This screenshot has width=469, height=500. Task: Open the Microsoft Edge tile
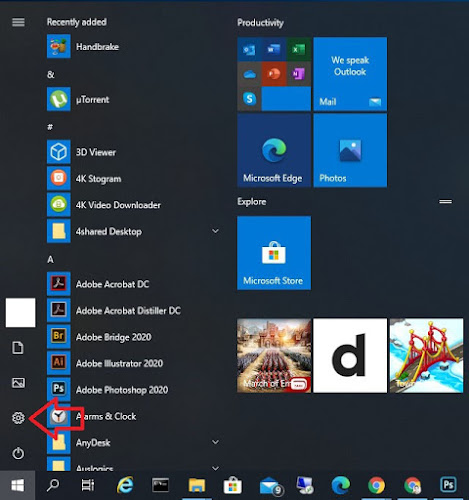(274, 150)
